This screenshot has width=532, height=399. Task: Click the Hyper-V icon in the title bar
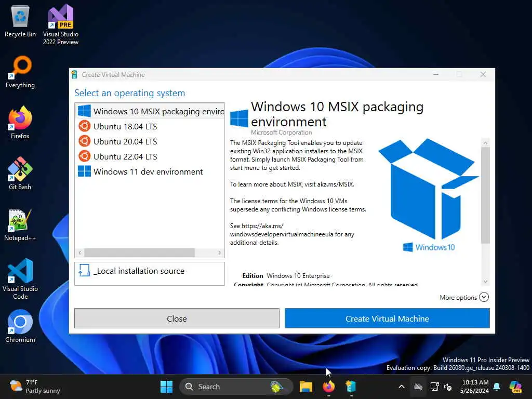pyautogui.click(x=75, y=75)
